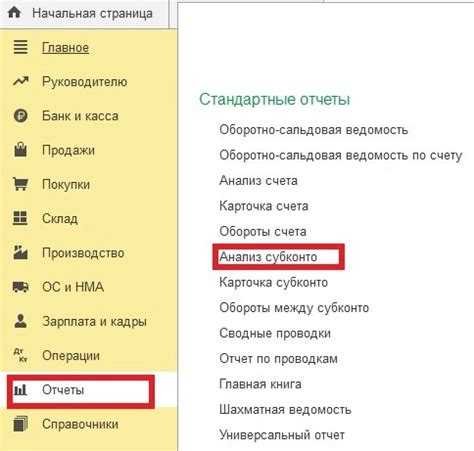Open the Сводные проводки report
Screen dimensions: 474x451
(x=275, y=333)
